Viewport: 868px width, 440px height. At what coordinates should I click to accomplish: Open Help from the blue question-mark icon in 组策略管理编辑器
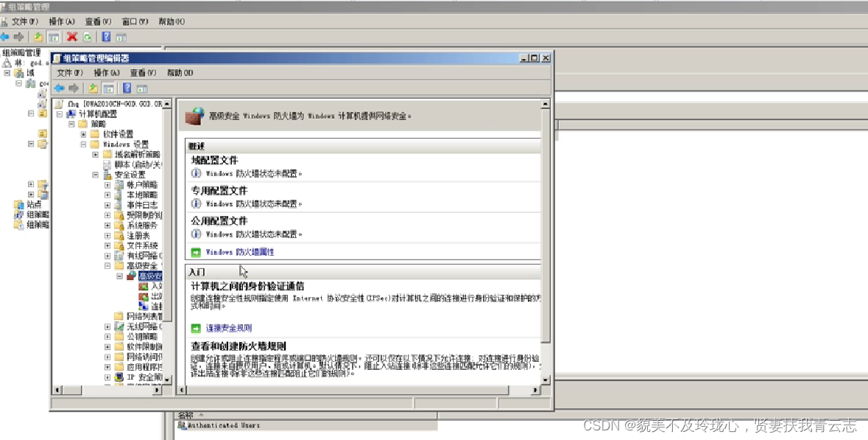pyautogui.click(x=127, y=88)
